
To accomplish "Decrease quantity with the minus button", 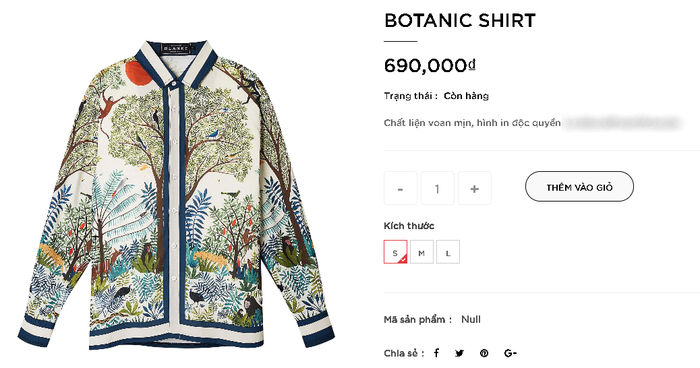I will tap(400, 188).
